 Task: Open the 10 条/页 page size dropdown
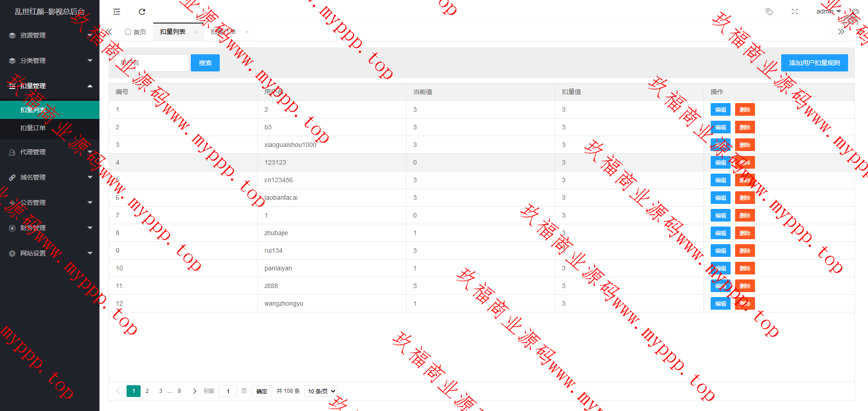click(x=321, y=391)
